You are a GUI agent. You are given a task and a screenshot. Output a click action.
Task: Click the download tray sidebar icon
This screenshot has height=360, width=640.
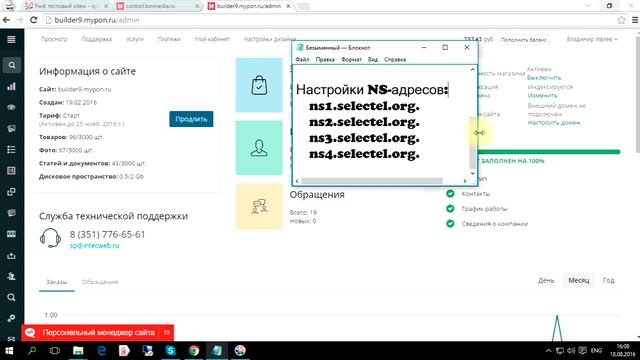(11, 256)
